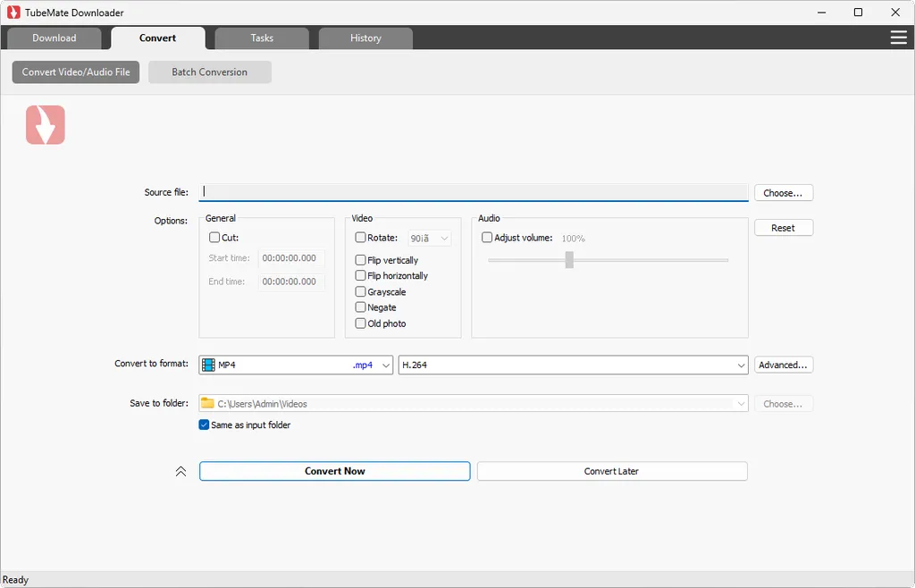Image resolution: width=915 pixels, height=588 pixels.
Task: Enable Negate video option
Action: pyautogui.click(x=360, y=307)
